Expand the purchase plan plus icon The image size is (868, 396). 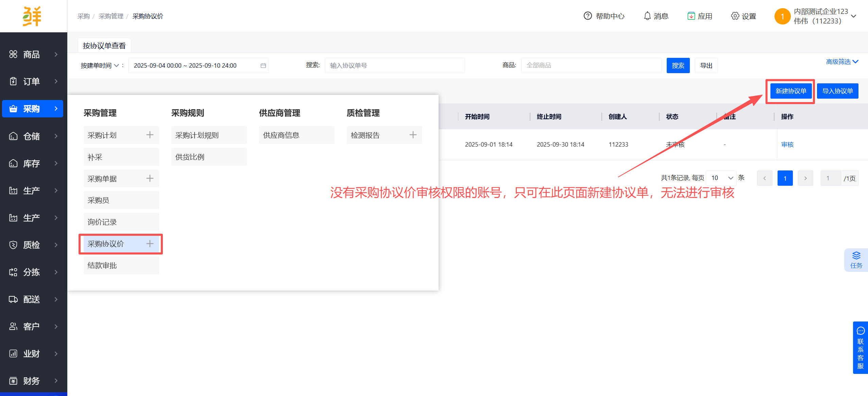(150, 135)
